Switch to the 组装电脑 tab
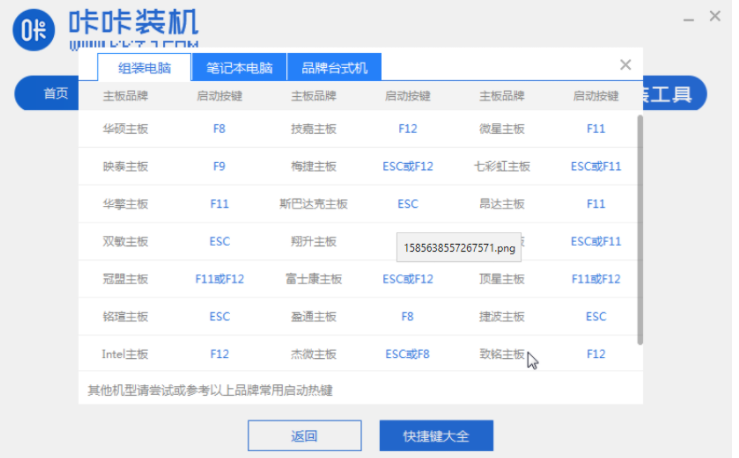 coord(145,68)
